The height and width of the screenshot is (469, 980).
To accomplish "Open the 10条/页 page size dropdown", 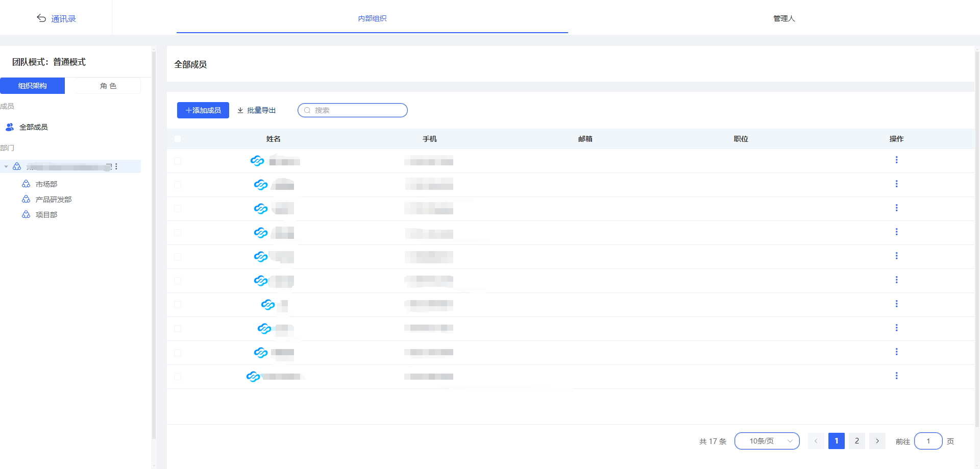I will click(x=767, y=441).
